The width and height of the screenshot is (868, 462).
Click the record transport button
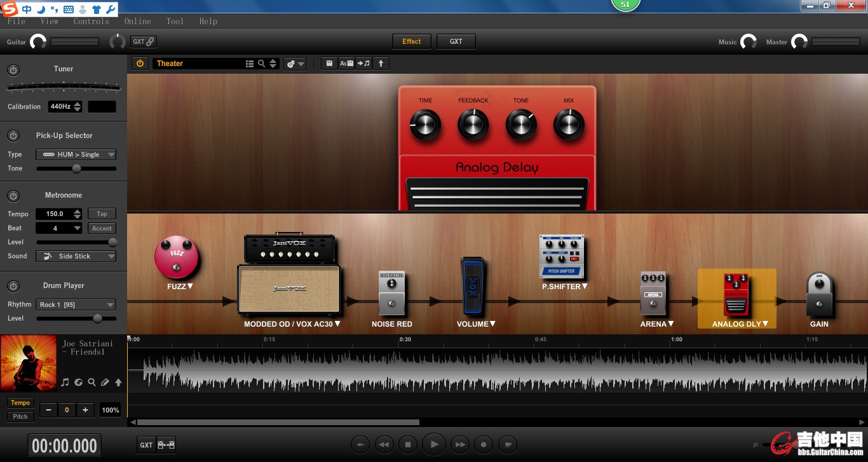point(484,445)
